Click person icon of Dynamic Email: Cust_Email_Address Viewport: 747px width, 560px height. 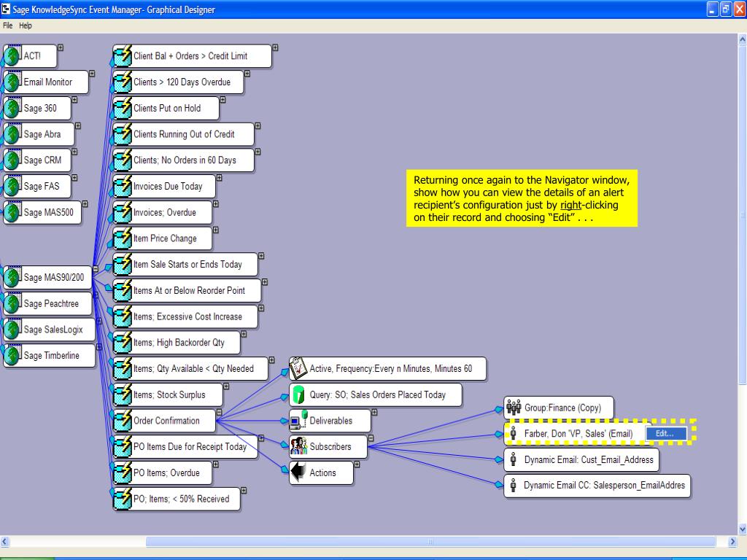click(513, 459)
